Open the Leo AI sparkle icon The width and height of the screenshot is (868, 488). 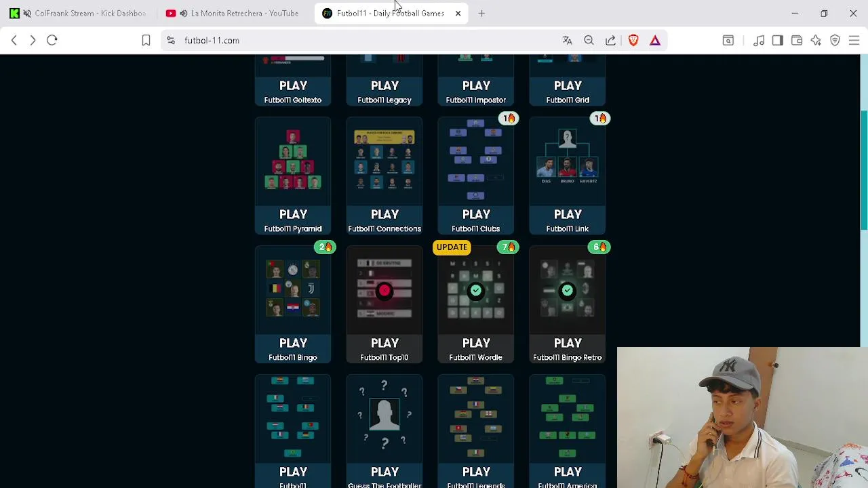pos(816,41)
